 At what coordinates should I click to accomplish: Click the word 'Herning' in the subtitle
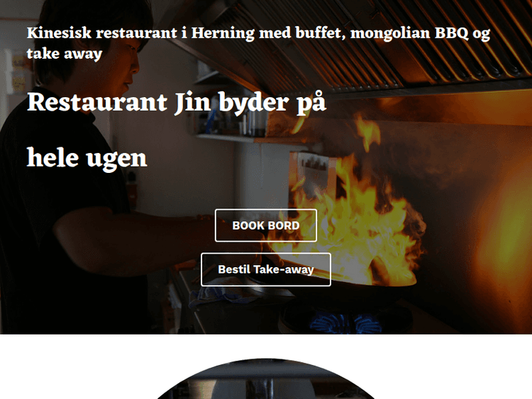(223, 33)
